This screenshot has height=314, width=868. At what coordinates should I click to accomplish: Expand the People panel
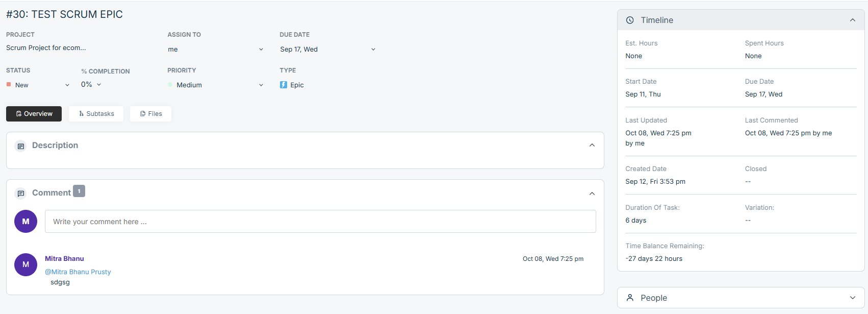tap(852, 298)
